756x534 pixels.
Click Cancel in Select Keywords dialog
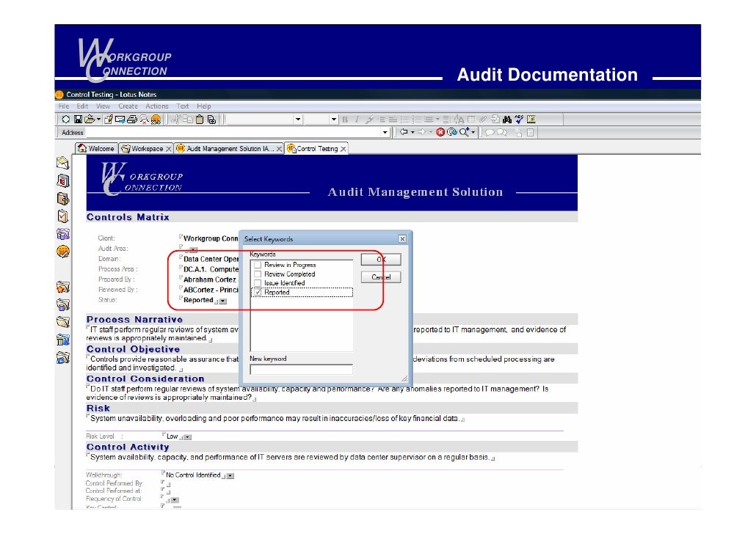381,277
